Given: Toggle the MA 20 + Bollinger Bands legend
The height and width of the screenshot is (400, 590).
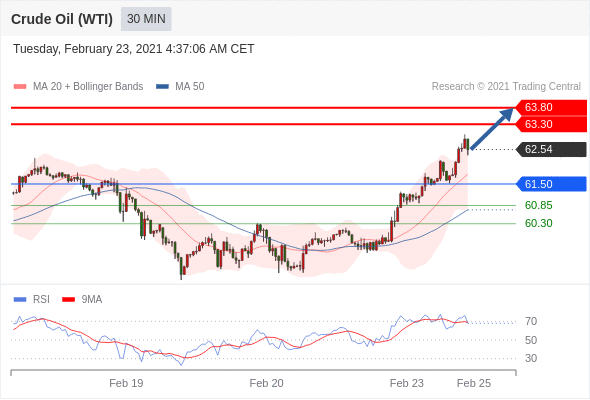Looking at the screenshot, I should 88,87.
